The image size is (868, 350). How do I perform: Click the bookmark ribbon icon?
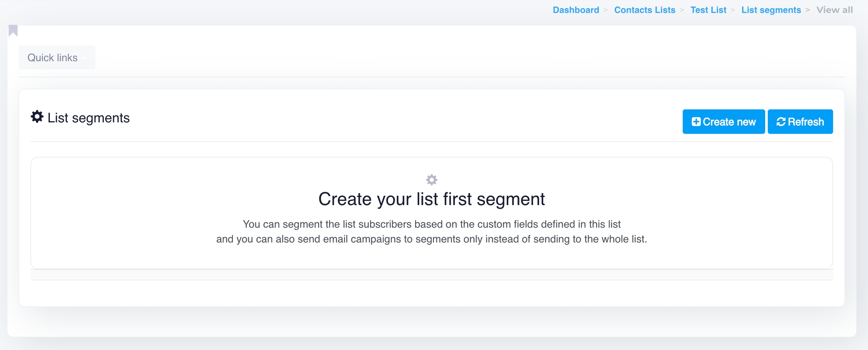tap(13, 30)
